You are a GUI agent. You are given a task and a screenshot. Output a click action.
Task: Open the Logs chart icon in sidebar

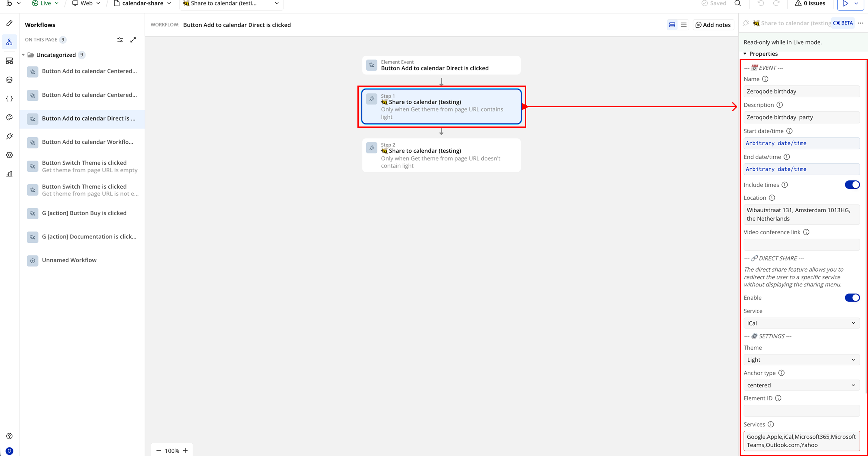(9, 174)
